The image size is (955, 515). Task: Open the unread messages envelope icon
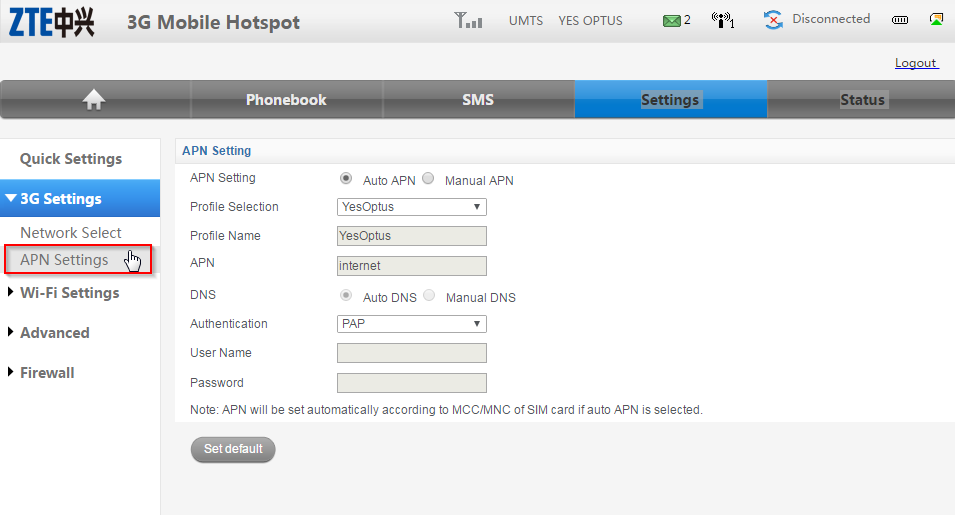click(671, 20)
